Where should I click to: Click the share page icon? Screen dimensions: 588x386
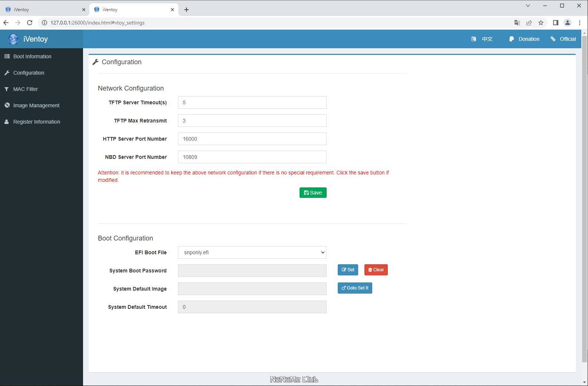click(x=529, y=23)
